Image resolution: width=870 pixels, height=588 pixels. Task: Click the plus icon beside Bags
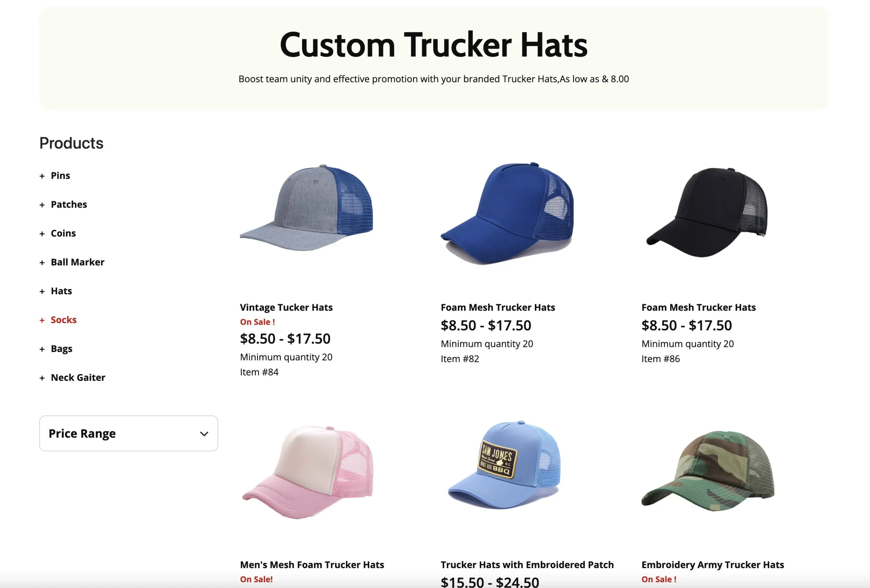point(42,349)
